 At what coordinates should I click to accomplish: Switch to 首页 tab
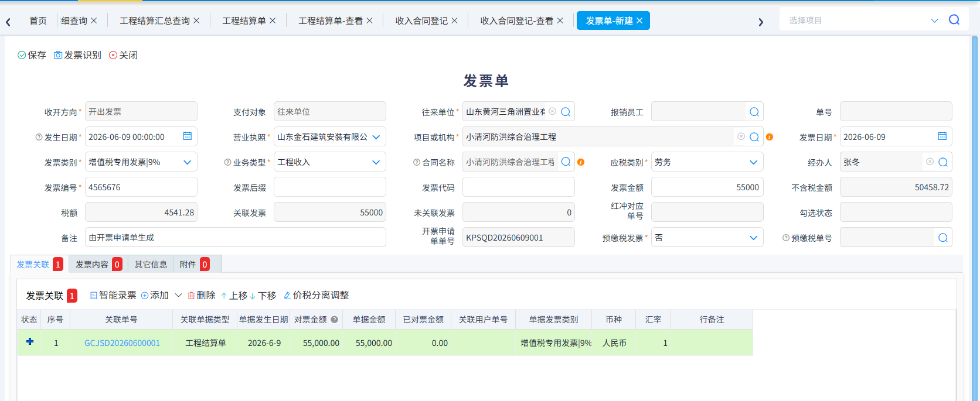38,20
